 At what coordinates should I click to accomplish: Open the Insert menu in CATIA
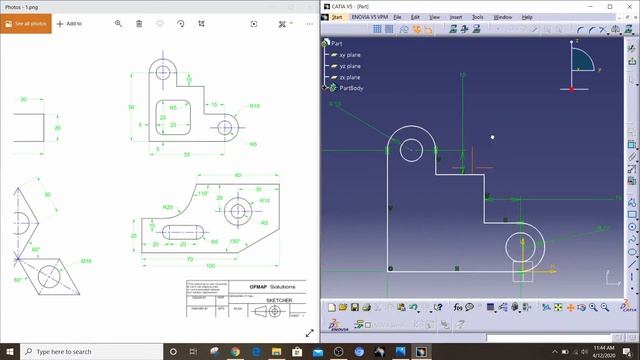[456, 17]
